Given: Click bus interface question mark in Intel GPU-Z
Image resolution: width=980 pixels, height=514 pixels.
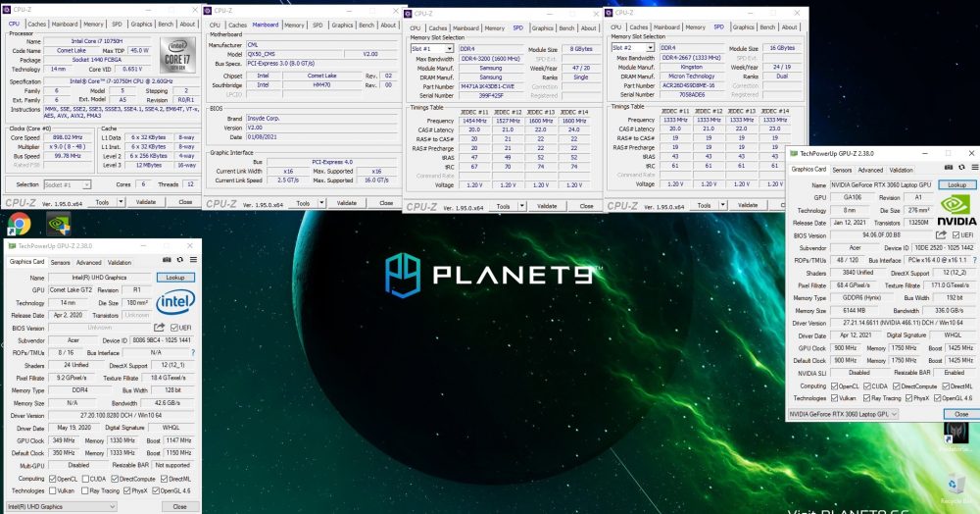Looking at the screenshot, I should [x=193, y=353].
